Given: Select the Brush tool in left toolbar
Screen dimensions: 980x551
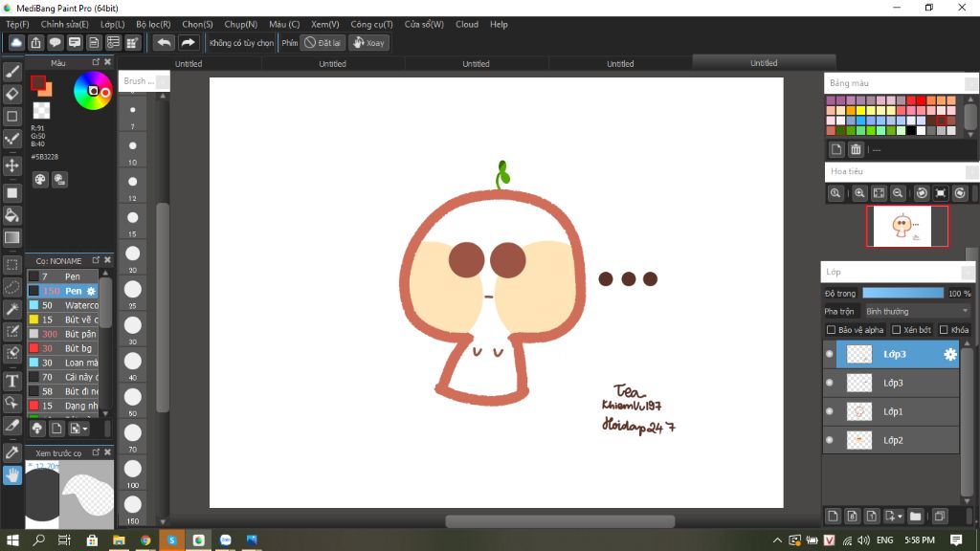Looking at the screenshot, I should pyautogui.click(x=12, y=71).
